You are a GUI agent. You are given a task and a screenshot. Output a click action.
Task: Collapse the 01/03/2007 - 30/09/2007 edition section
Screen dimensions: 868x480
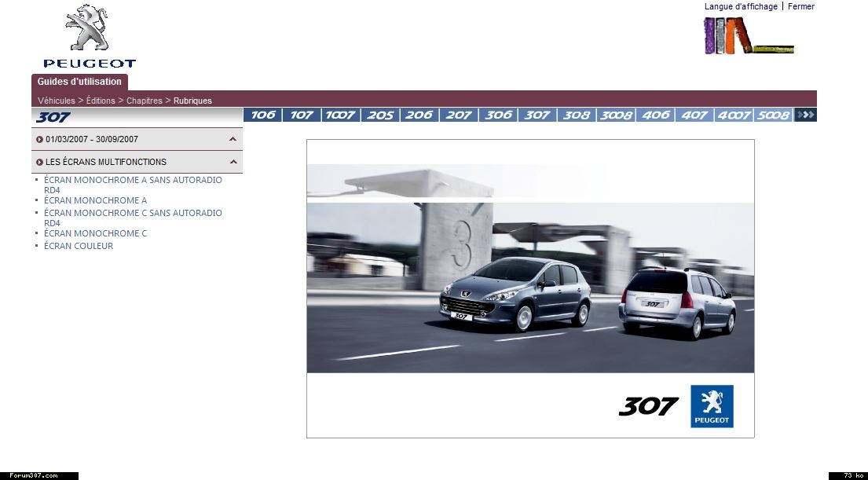233,139
